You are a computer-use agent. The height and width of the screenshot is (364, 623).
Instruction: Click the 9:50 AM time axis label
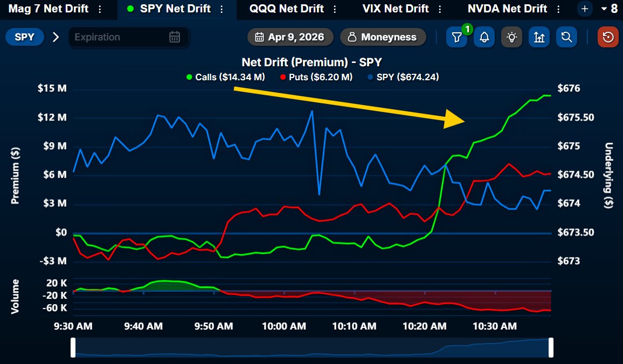[214, 326]
